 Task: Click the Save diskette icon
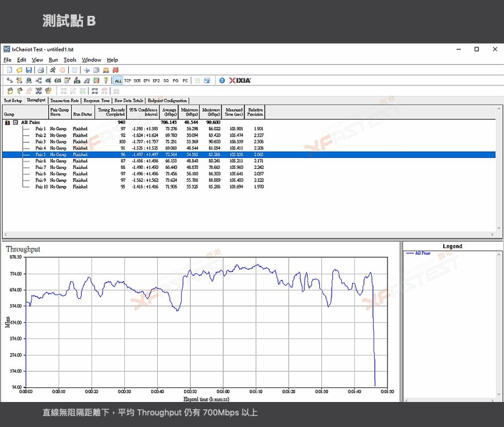pyautogui.click(x=28, y=70)
